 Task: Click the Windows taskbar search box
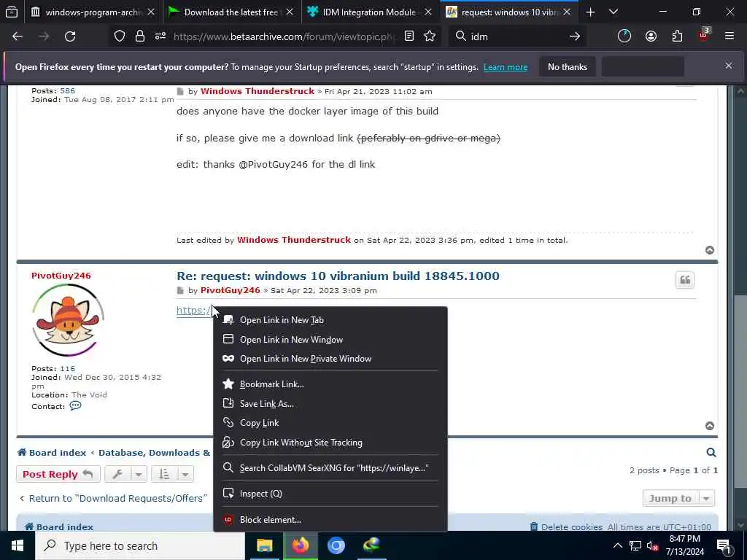[140, 545]
